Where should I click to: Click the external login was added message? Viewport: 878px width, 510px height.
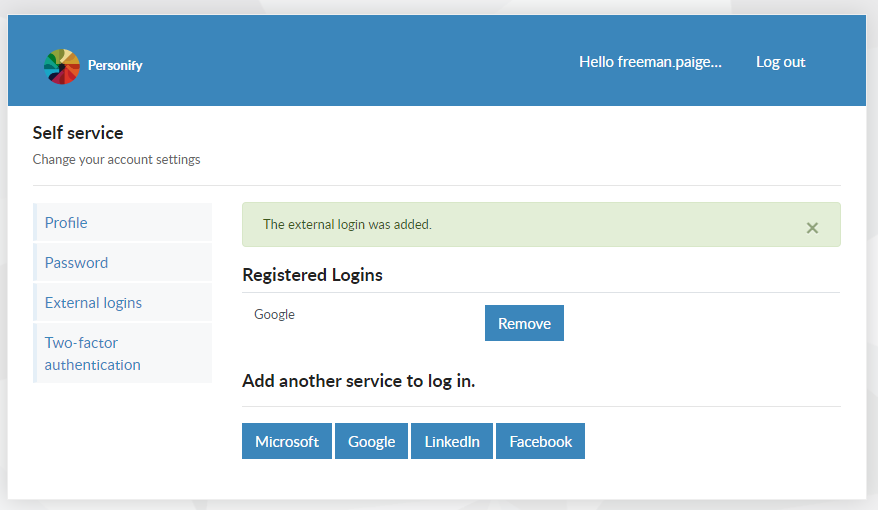(347, 224)
